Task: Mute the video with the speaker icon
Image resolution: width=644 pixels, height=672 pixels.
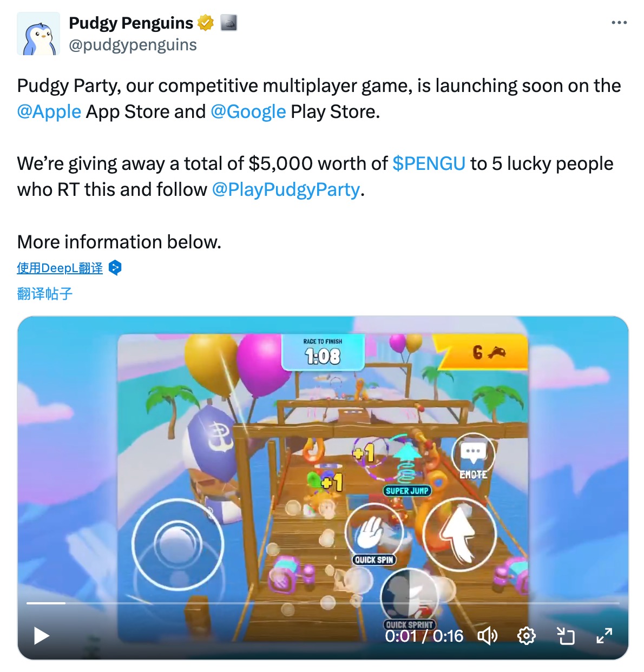Action: [x=488, y=636]
